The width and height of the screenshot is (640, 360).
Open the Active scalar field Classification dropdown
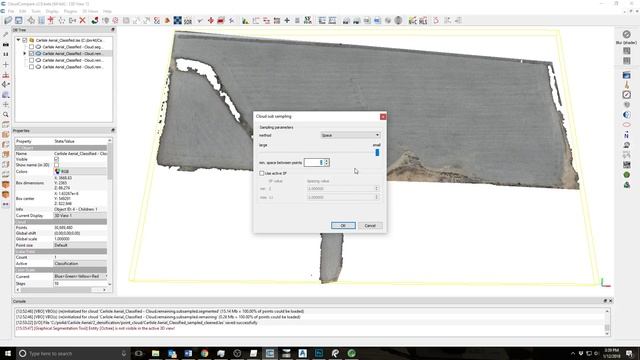[x=80, y=264]
